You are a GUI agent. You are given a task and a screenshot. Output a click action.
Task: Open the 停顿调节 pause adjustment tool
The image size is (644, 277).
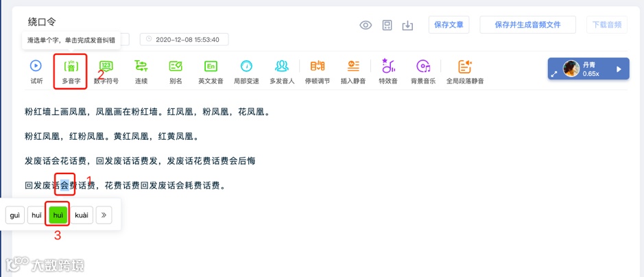317,71
